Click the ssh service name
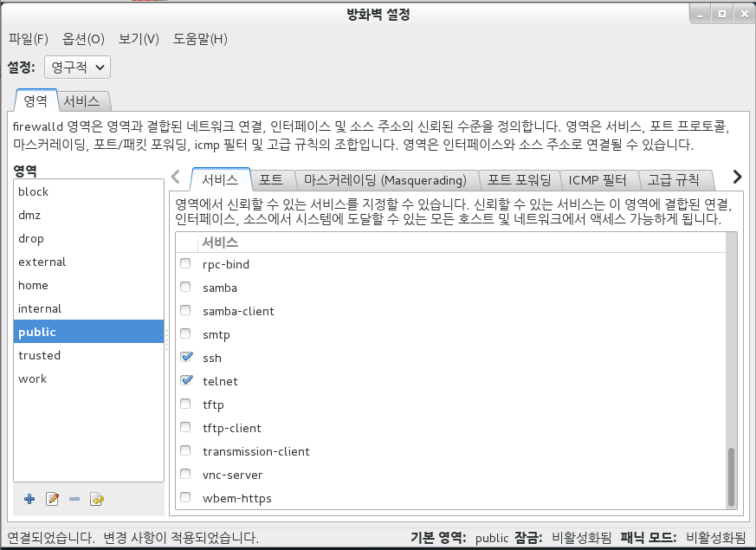The width and height of the screenshot is (756, 550). tap(212, 359)
